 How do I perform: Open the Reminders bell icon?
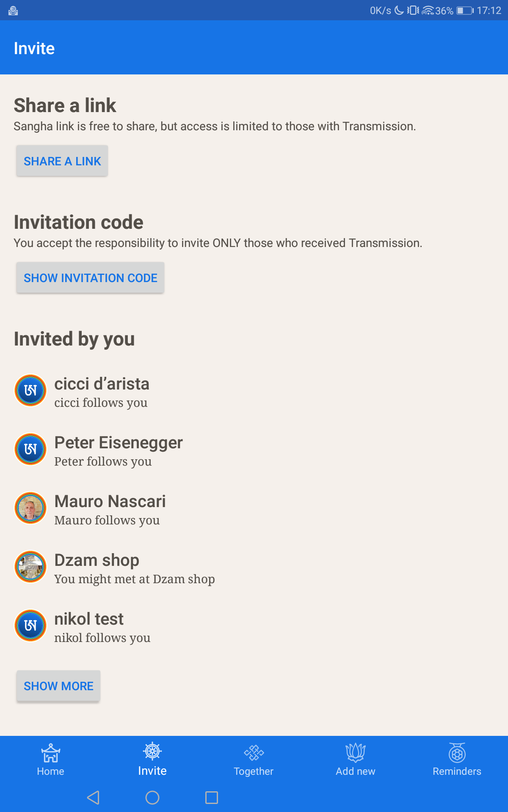457,753
